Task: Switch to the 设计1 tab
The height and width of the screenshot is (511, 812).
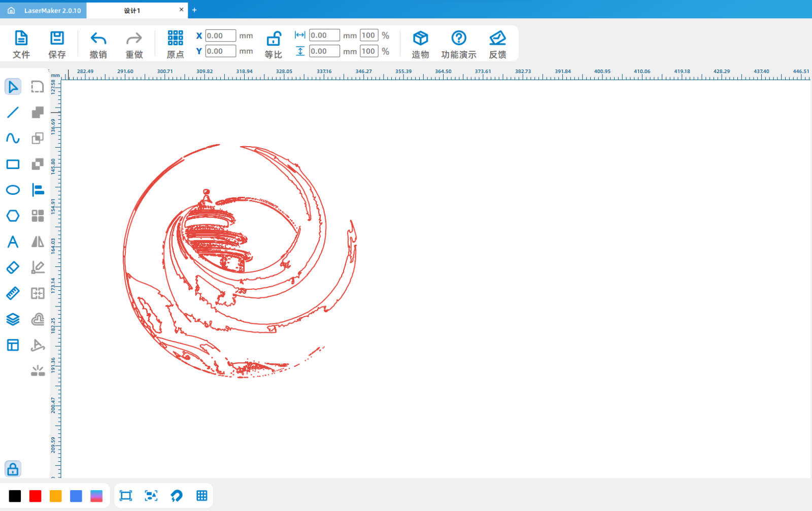Action: click(132, 10)
